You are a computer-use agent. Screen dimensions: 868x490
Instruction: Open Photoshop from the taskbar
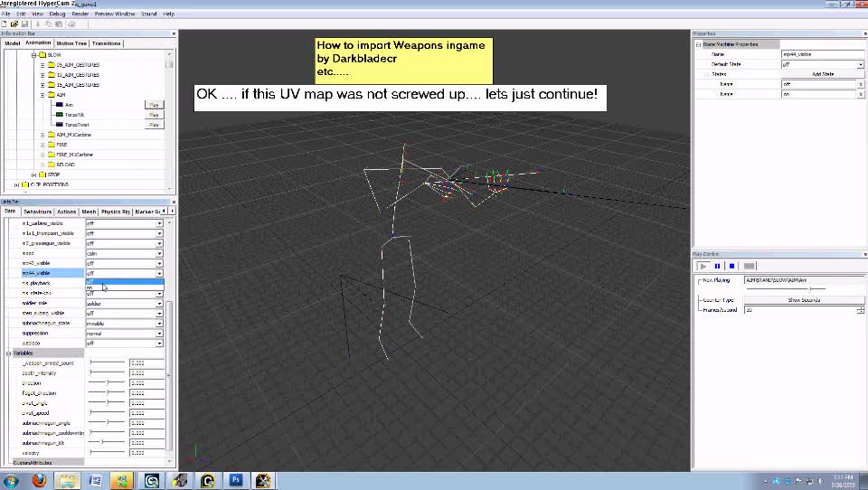click(236, 481)
